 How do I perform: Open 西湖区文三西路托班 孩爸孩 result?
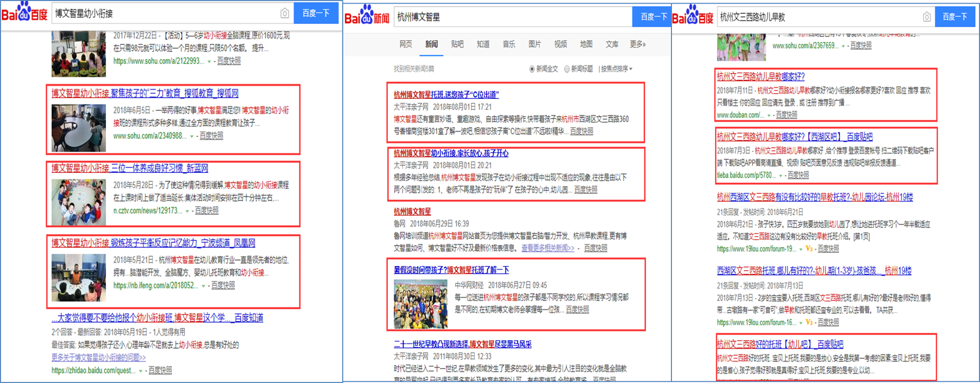[814, 271]
